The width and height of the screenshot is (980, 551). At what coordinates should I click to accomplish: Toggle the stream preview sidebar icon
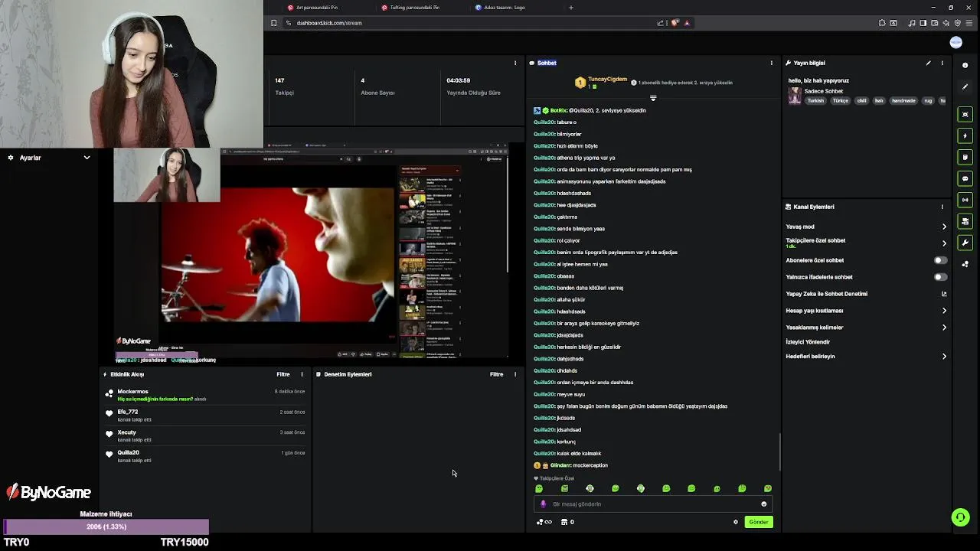965,114
